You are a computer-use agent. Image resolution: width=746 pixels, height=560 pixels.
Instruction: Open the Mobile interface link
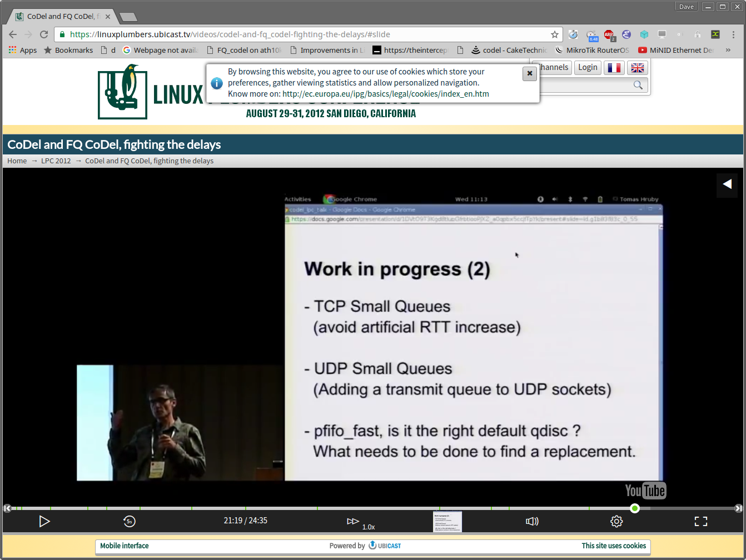(x=125, y=546)
